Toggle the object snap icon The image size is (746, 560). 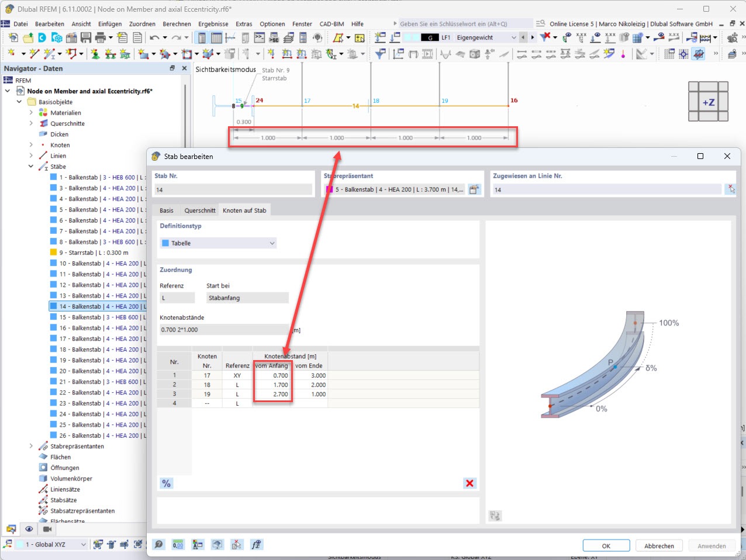[x=683, y=54]
